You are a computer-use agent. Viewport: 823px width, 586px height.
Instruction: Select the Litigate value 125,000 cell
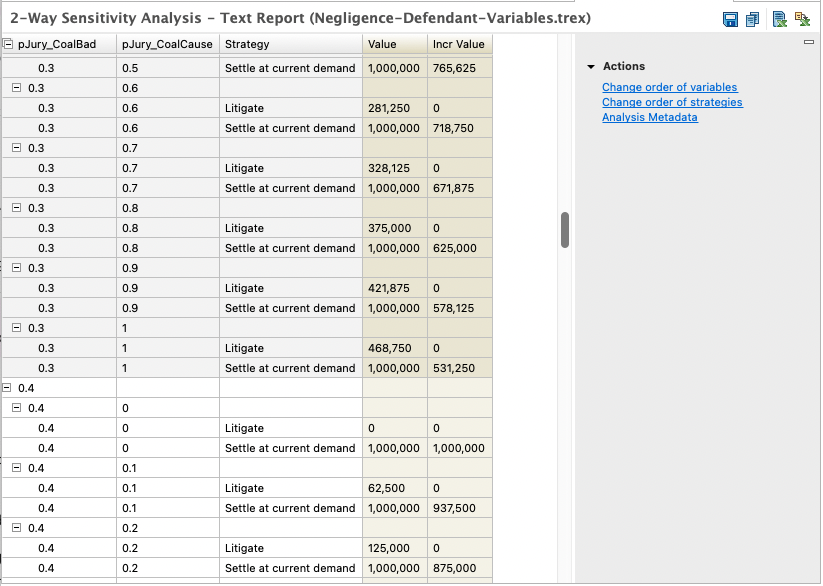[395, 548]
